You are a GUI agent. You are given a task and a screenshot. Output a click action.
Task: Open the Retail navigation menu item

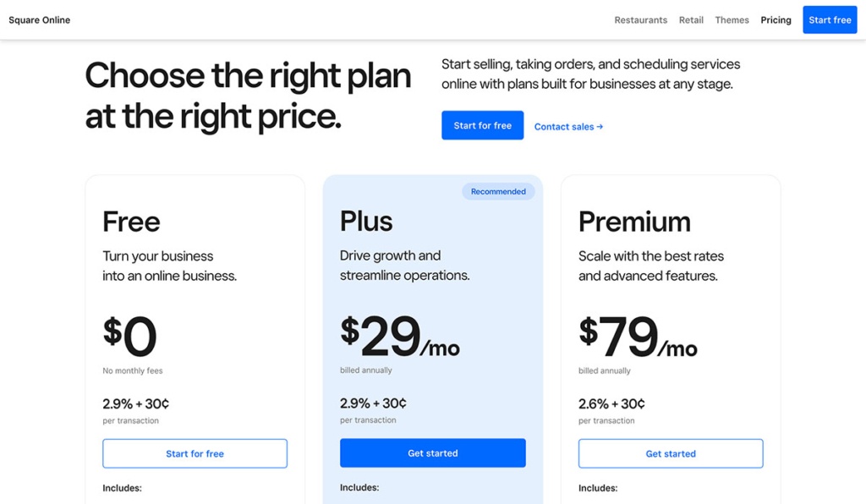pos(691,19)
